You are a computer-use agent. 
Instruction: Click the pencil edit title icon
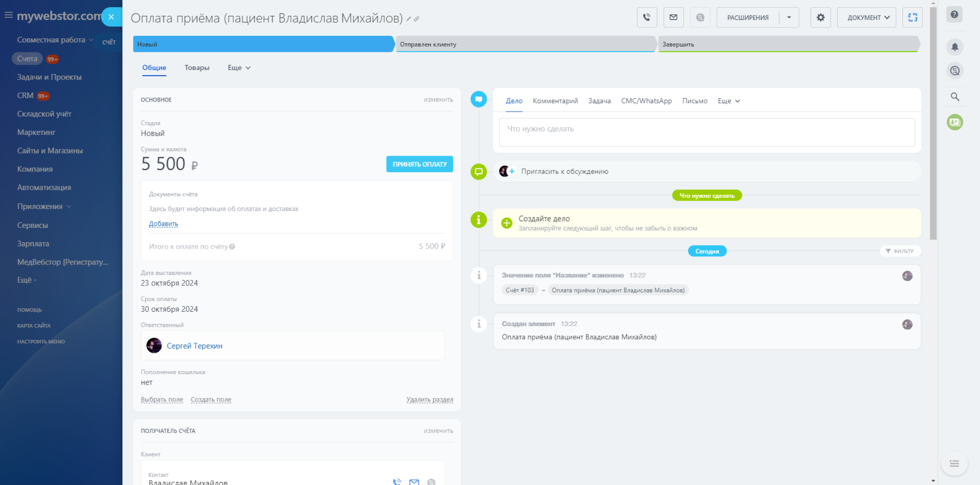coord(408,19)
